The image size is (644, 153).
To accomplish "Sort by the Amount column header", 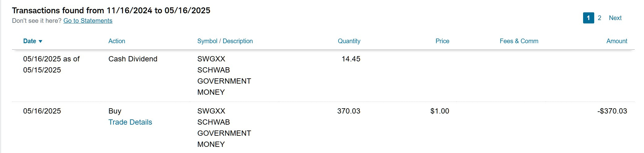I will (x=617, y=41).
